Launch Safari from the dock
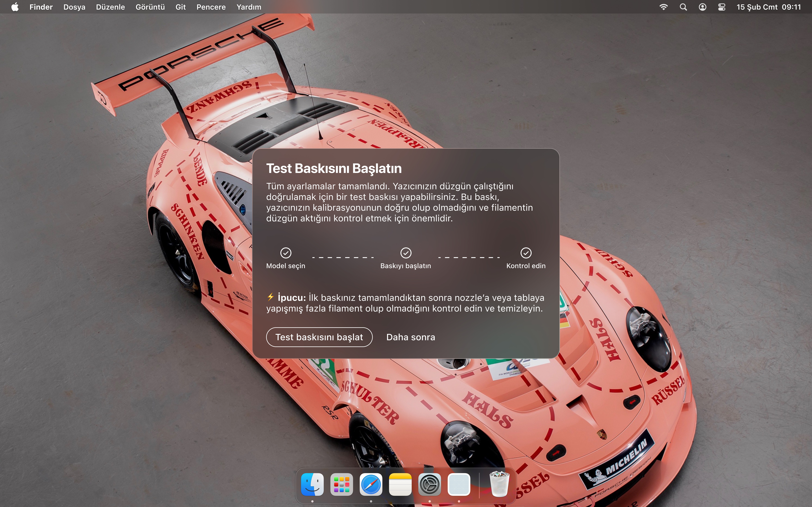Screen dimensions: 812x507 (371, 484)
